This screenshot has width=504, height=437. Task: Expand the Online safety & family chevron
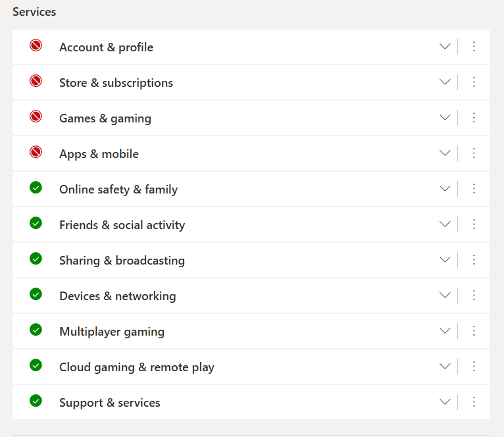(445, 189)
